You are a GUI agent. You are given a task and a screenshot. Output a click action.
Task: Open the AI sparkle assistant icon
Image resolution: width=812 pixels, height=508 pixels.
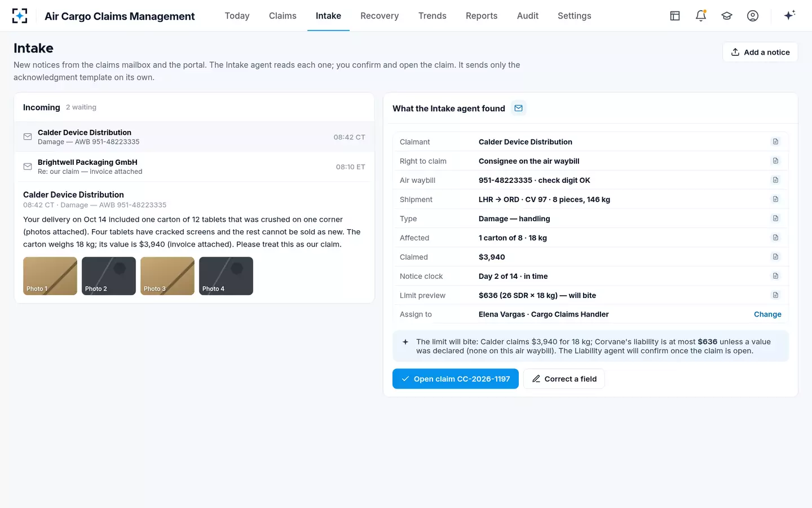(x=789, y=16)
